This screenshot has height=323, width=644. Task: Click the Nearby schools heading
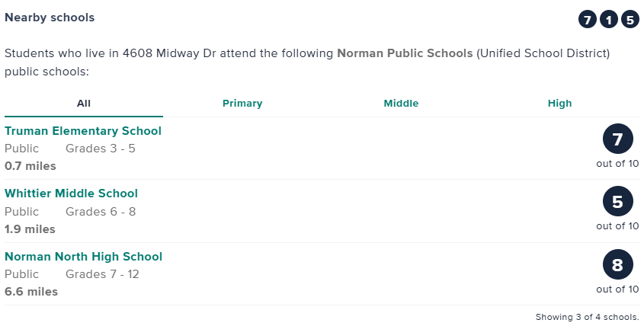[x=50, y=18]
